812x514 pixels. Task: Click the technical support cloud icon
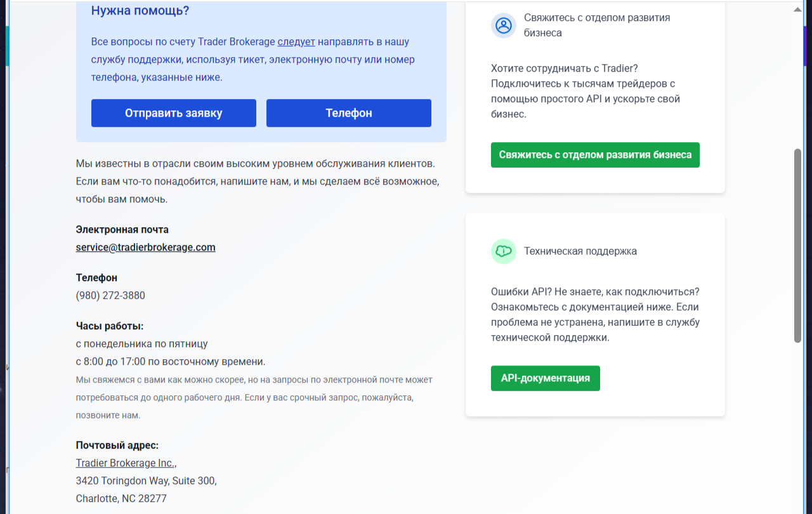pos(504,251)
